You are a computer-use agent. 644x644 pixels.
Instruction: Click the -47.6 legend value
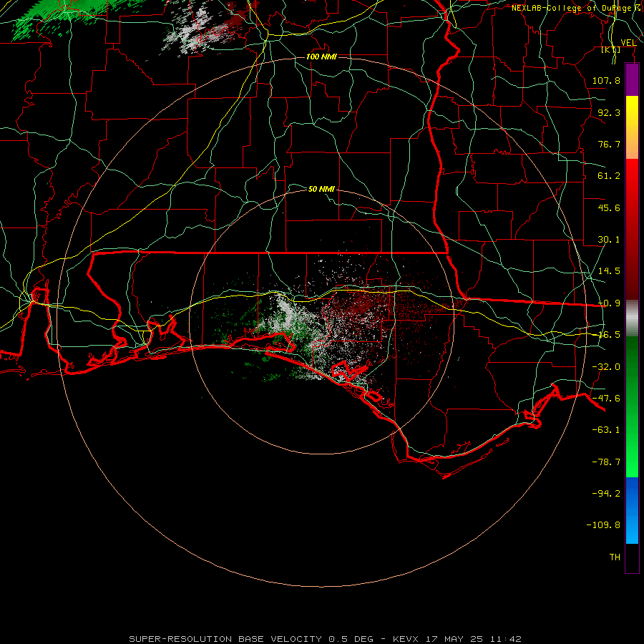click(606, 399)
